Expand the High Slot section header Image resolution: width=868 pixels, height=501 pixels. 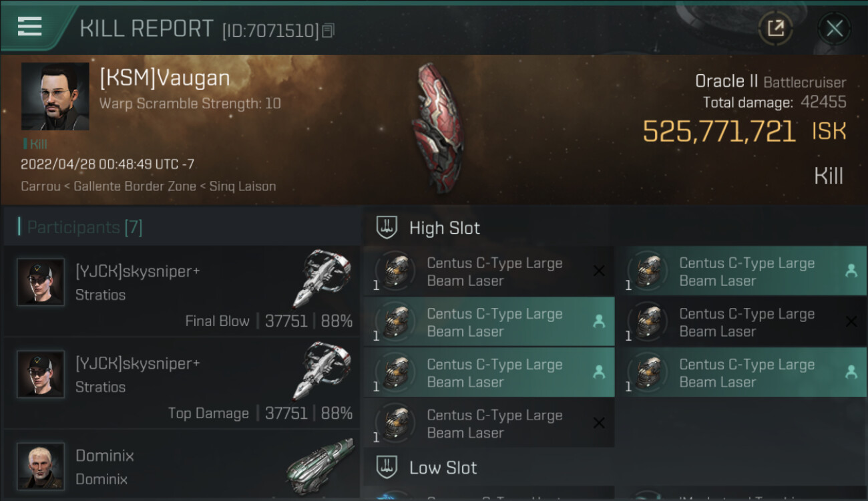click(x=445, y=228)
